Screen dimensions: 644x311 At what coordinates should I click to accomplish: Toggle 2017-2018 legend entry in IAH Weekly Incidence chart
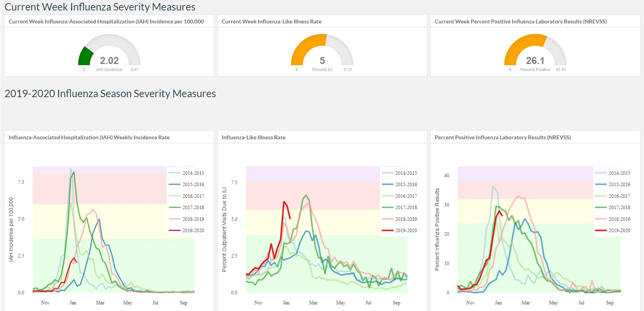pyautogui.click(x=186, y=208)
